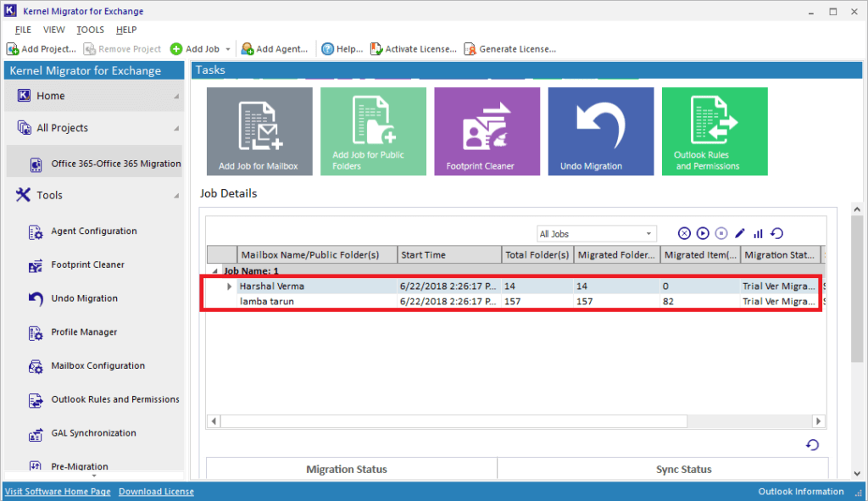Select the pencil icon to edit job
The width and height of the screenshot is (868, 501).
click(740, 233)
